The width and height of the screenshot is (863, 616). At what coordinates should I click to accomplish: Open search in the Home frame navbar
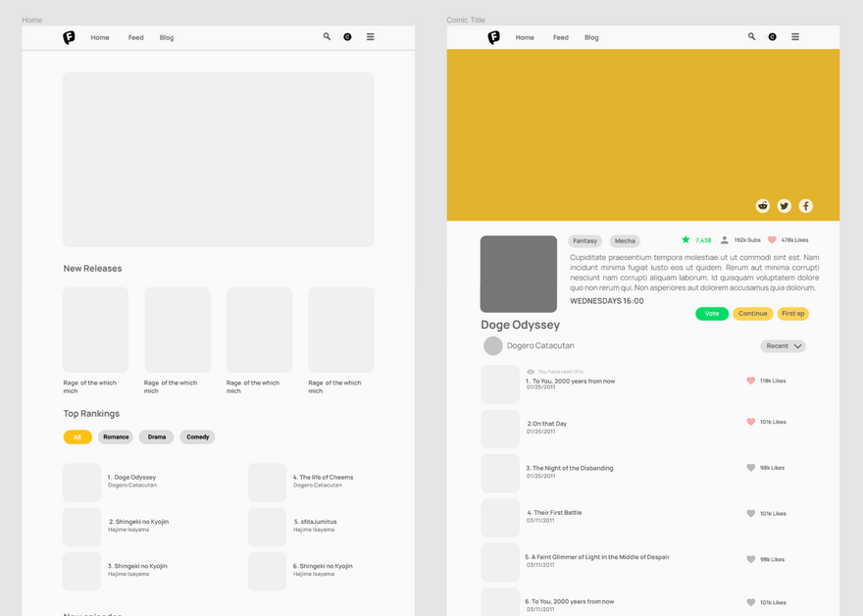pos(327,37)
